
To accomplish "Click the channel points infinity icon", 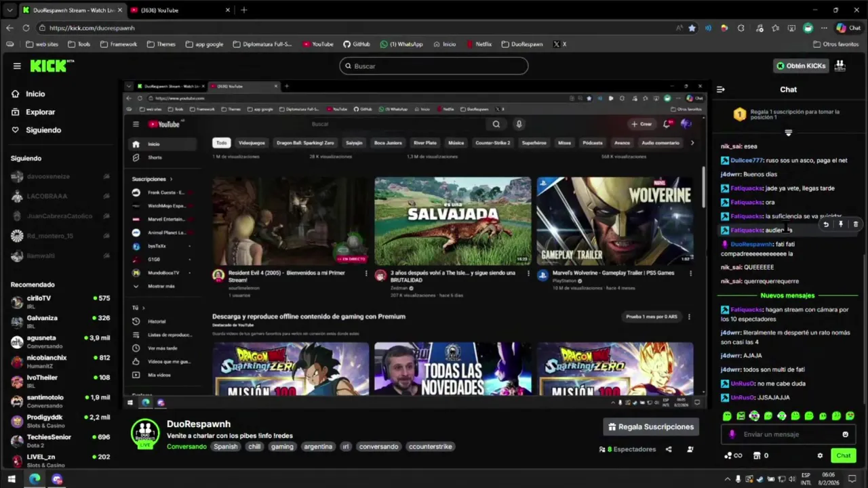I will [733, 455].
